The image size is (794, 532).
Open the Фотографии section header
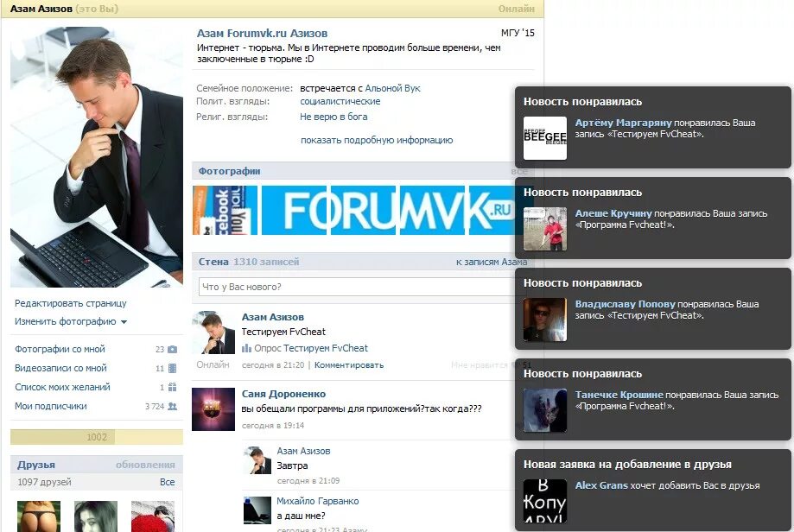[230, 171]
